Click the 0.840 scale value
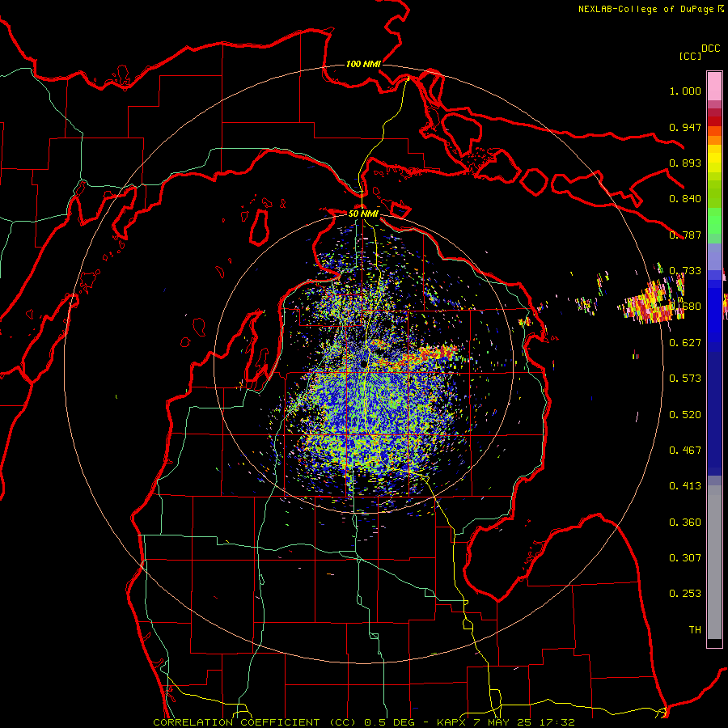This screenshot has height=728, width=728. (x=685, y=199)
